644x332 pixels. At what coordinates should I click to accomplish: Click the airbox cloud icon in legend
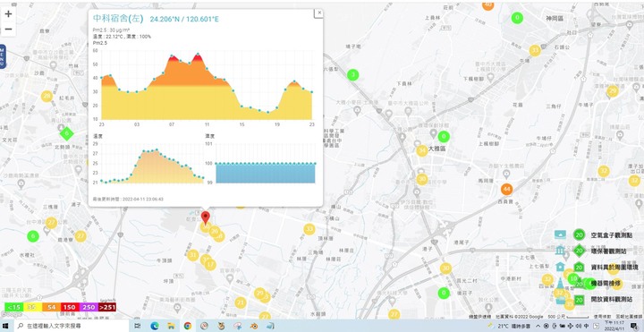click(x=560, y=234)
